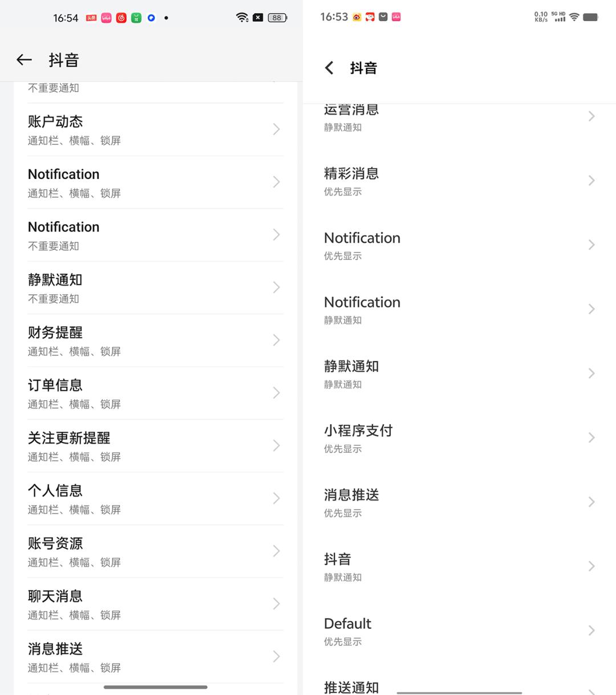This screenshot has width=616, height=695.
Task: Expand the 关注更新提醒 row chevron
Action: click(x=276, y=446)
